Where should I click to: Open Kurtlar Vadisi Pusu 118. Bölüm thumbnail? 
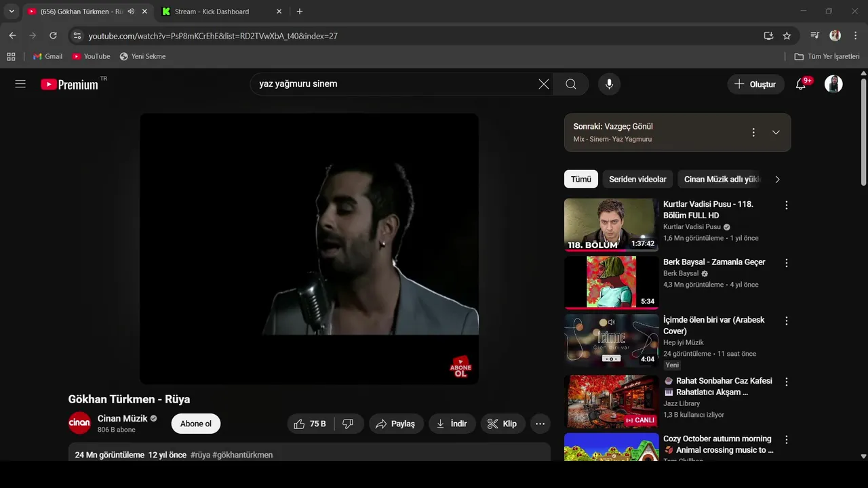[611, 224]
